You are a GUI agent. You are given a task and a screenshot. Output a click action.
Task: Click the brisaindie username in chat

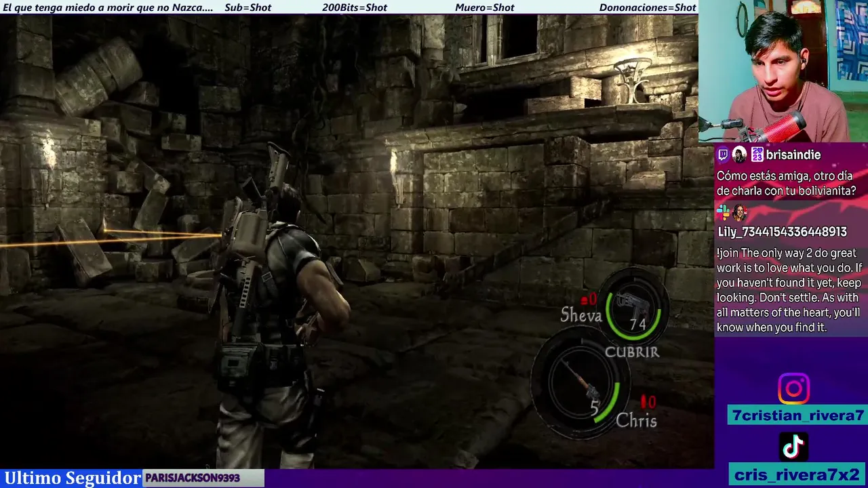(x=793, y=155)
